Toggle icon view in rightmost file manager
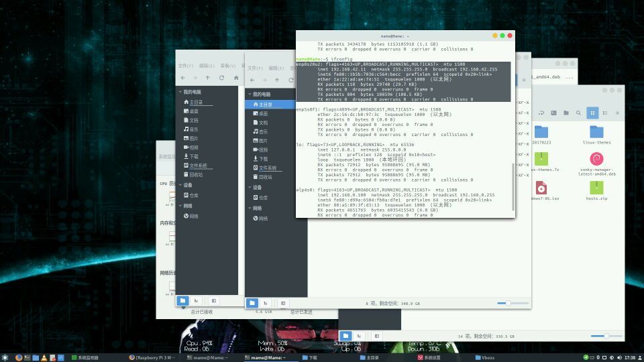This screenshot has height=362, width=644. click(592, 113)
